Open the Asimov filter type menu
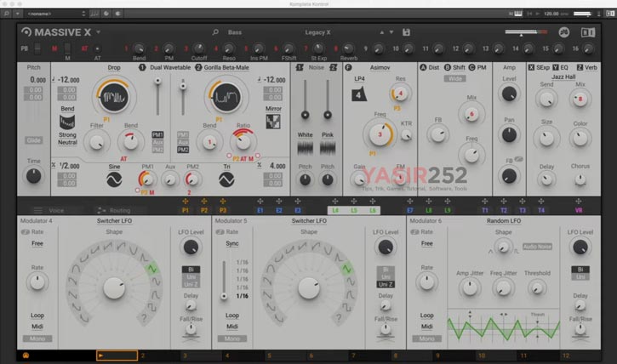Image resolution: width=617 pixels, height=364 pixels. point(380,67)
